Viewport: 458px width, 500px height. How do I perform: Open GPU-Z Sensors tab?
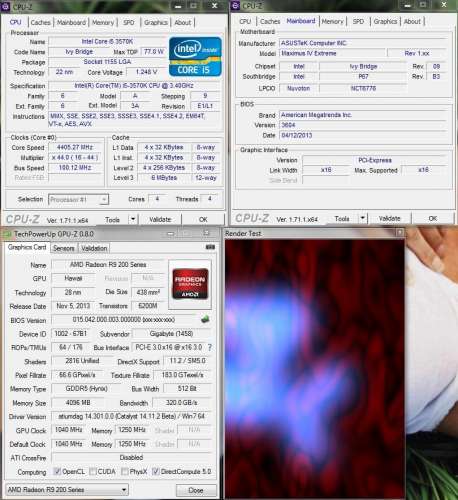point(64,248)
